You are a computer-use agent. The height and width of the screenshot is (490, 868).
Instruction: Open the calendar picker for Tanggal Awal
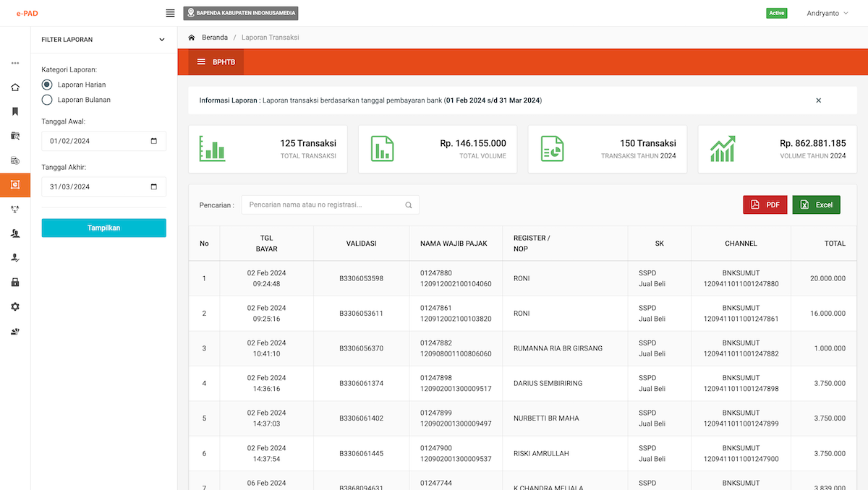pyautogui.click(x=153, y=141)
